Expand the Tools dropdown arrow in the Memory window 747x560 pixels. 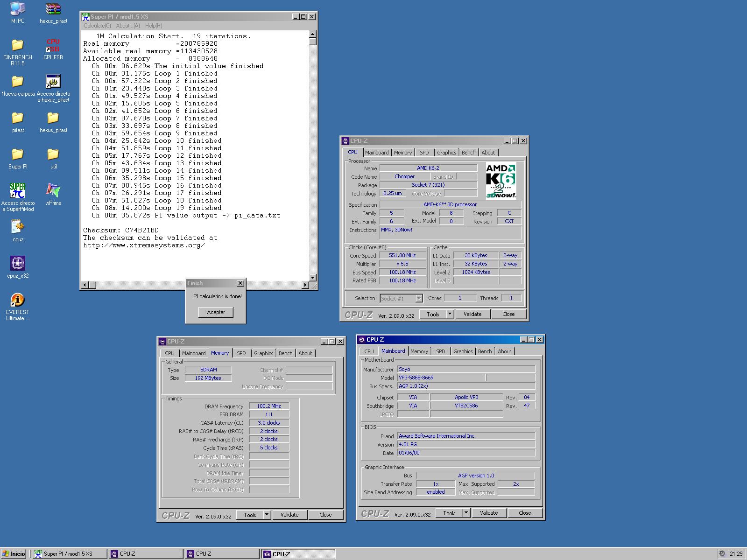point(267,515)
